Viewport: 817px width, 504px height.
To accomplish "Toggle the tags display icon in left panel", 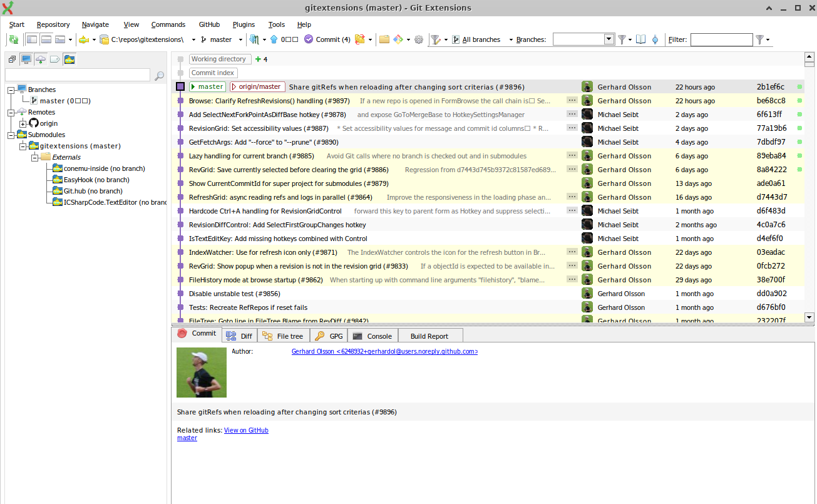I will pos(56,59).
